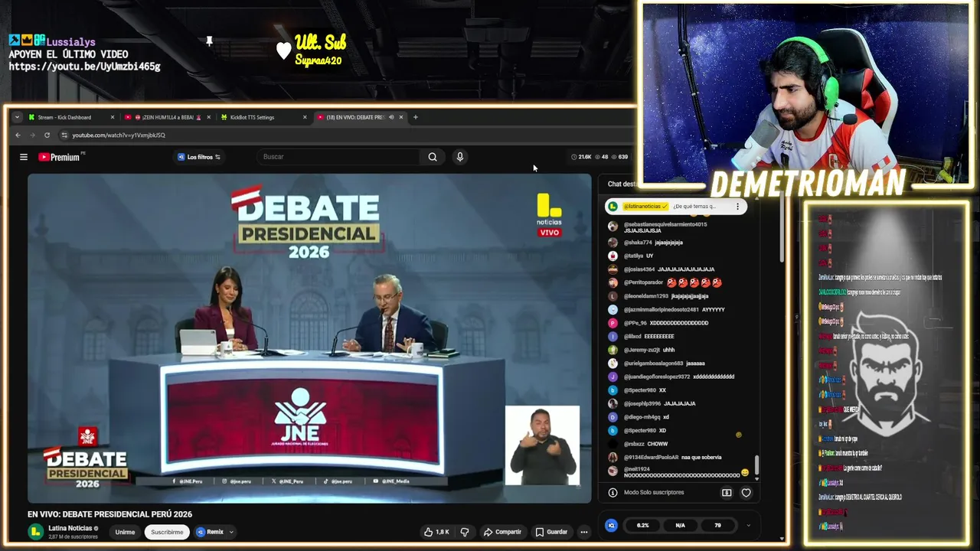980x551 pixels.
Task: Click the @latinanoticias pinned chat message
Action: (x=675, y=207)
